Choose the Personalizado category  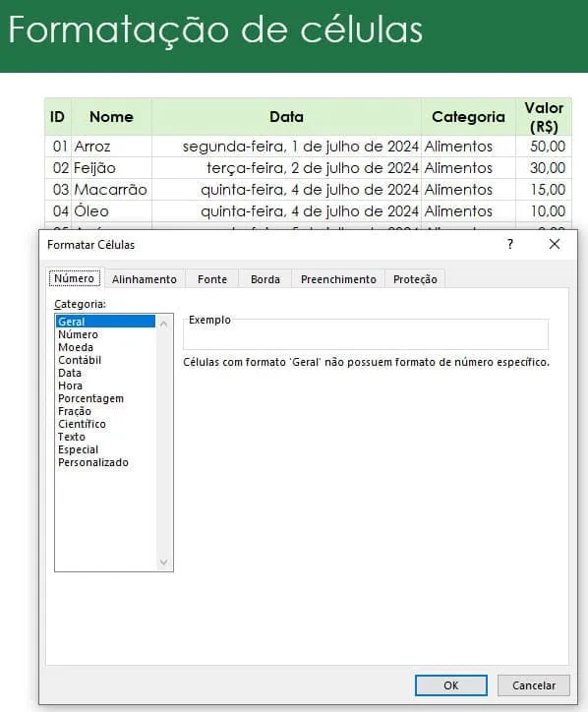105,462
